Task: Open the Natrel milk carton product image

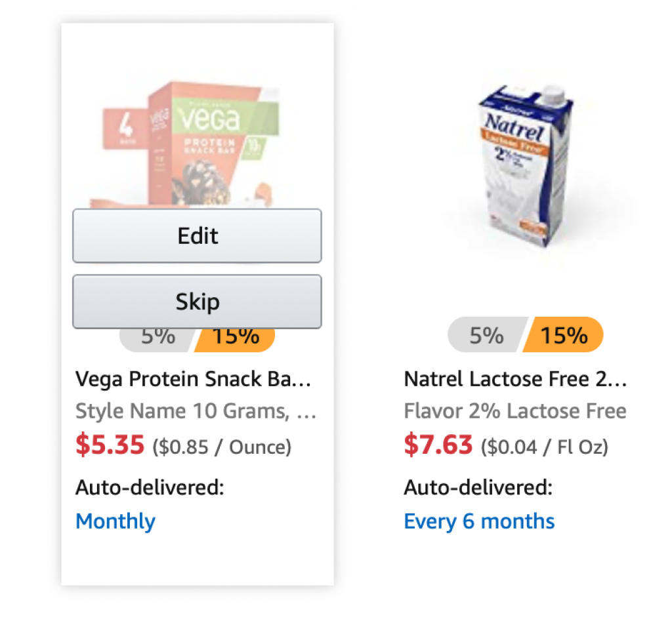Action: [x=525, y=165]
